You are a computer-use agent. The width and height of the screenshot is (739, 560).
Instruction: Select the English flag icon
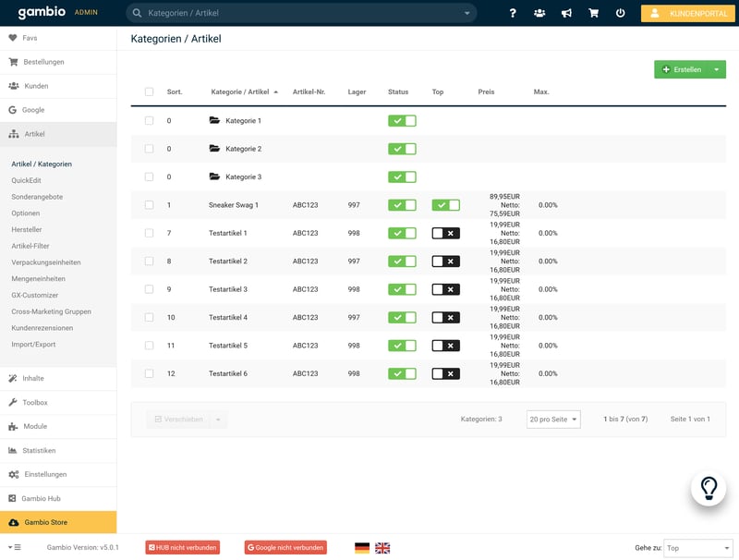pos(382,548)
